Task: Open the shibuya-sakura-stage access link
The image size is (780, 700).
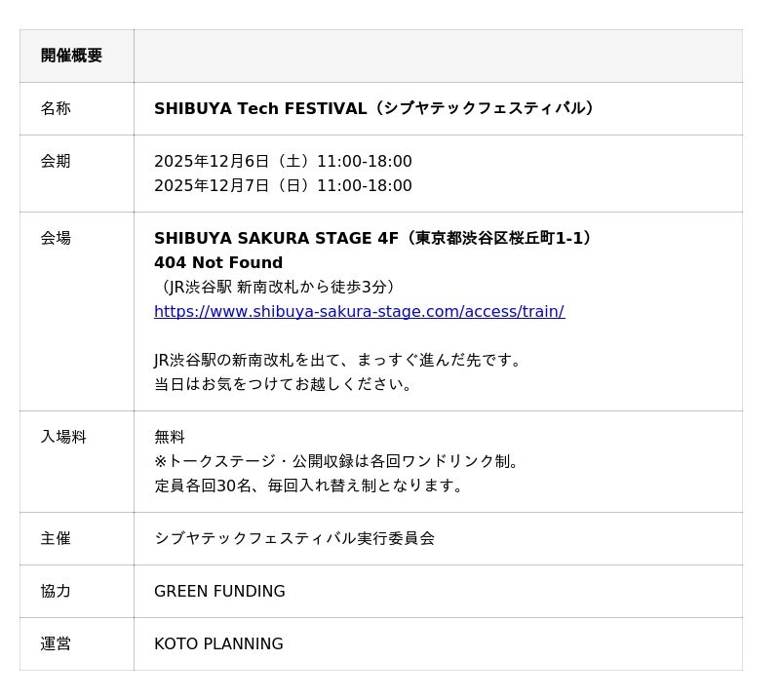Action: click(359, 312)
